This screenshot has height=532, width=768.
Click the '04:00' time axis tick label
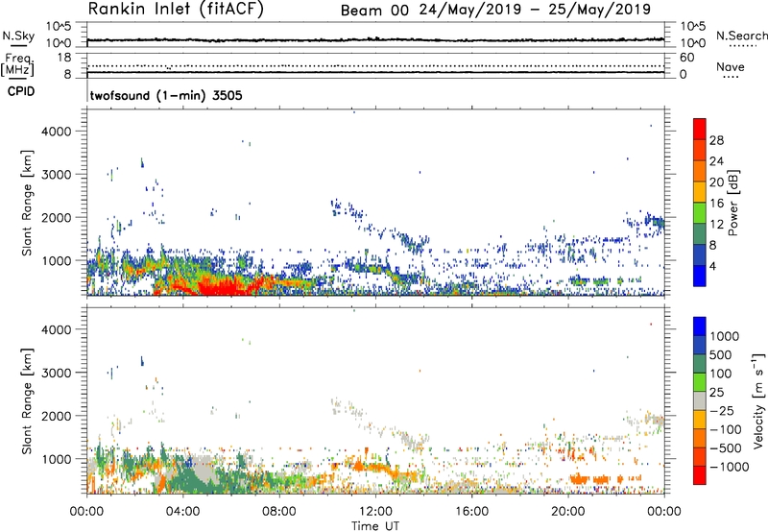pos(182,512)
